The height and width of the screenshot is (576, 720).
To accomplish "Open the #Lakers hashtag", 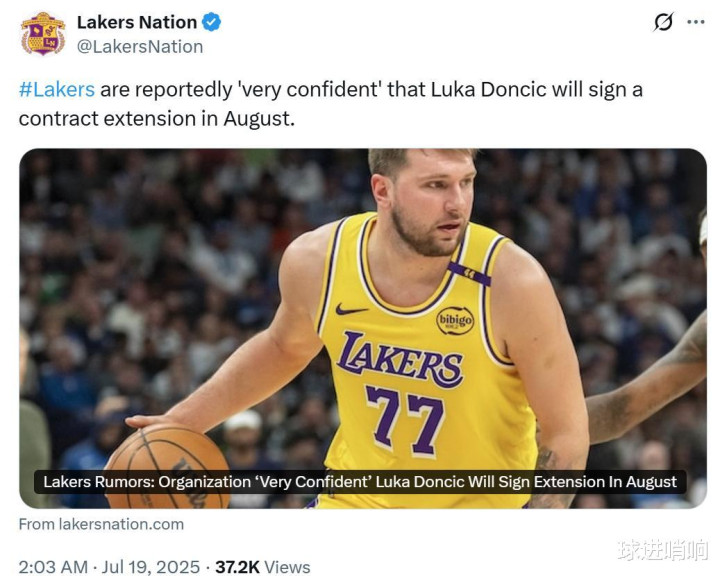I will click(x=56, y=89).
